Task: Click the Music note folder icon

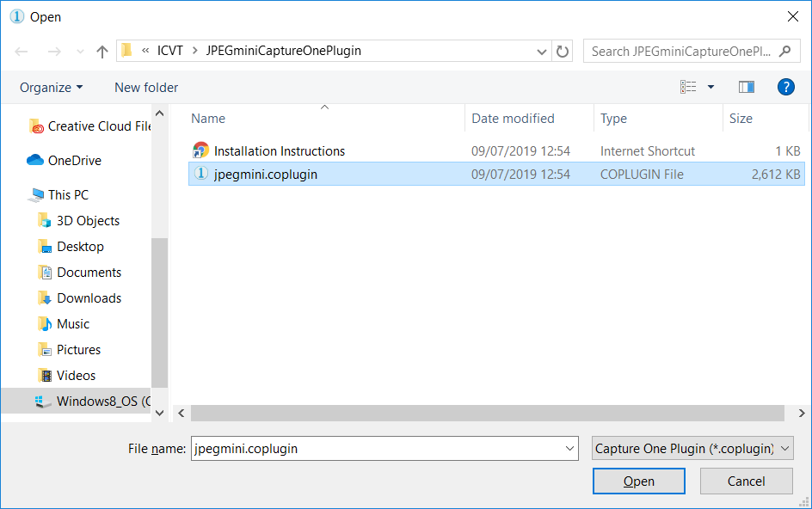Action: (x=45, y=324)
